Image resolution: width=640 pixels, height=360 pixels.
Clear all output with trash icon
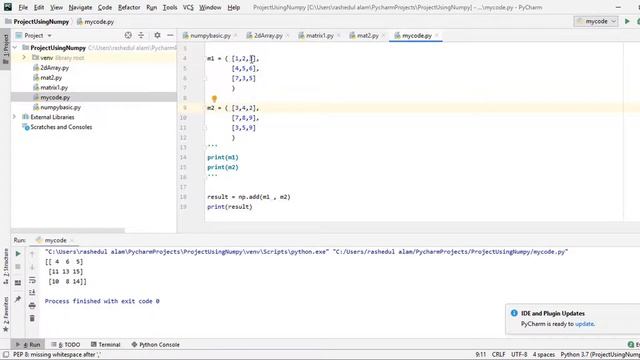(32, 318)
